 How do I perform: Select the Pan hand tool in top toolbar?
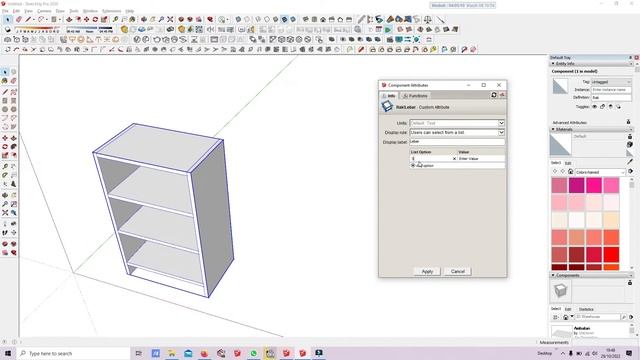coord(153,19)
